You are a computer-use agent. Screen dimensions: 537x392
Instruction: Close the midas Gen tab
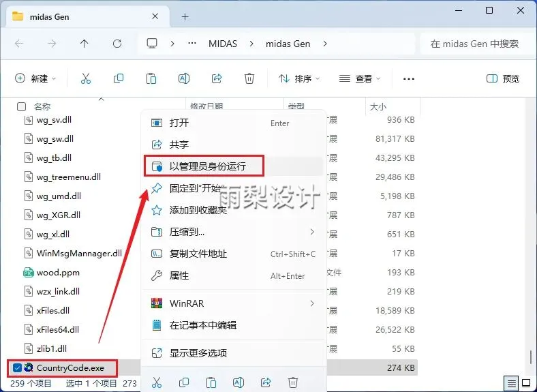point(155,16)
